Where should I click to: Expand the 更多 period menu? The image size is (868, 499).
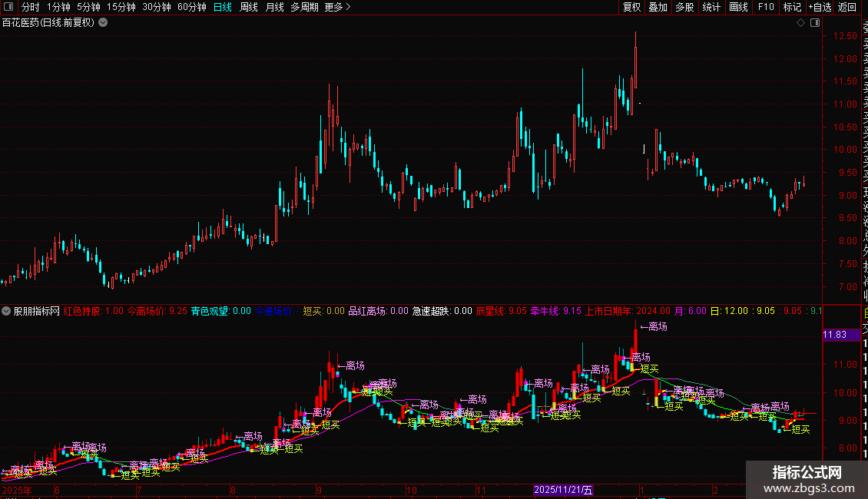(338, 7)
